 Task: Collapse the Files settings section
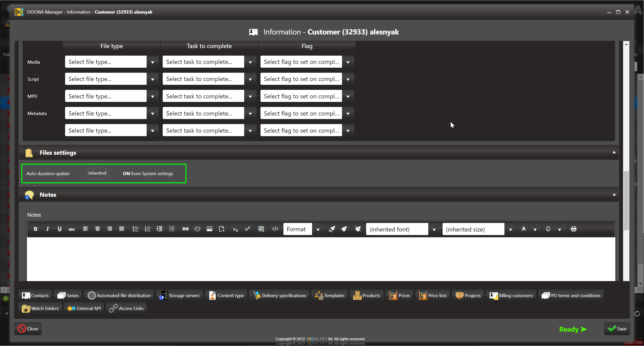click(614, 152)
